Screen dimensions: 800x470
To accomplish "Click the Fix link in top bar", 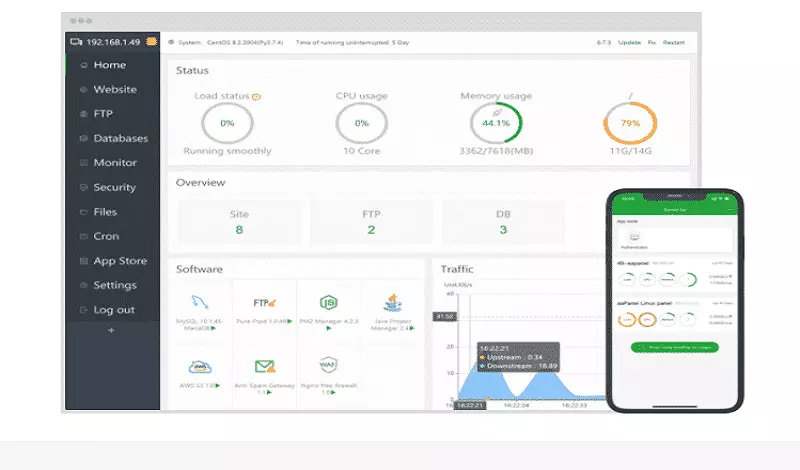I will click(x=652, y=42).
